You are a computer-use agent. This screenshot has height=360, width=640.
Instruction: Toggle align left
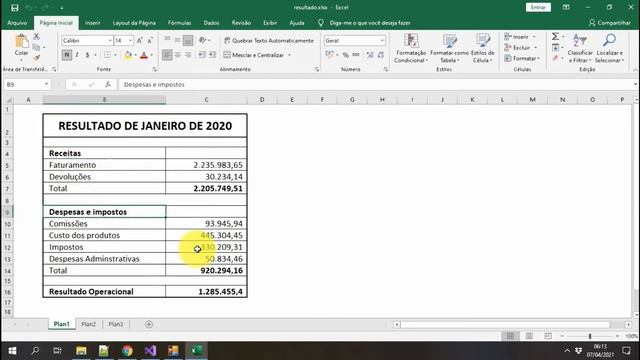coord(167,55)
